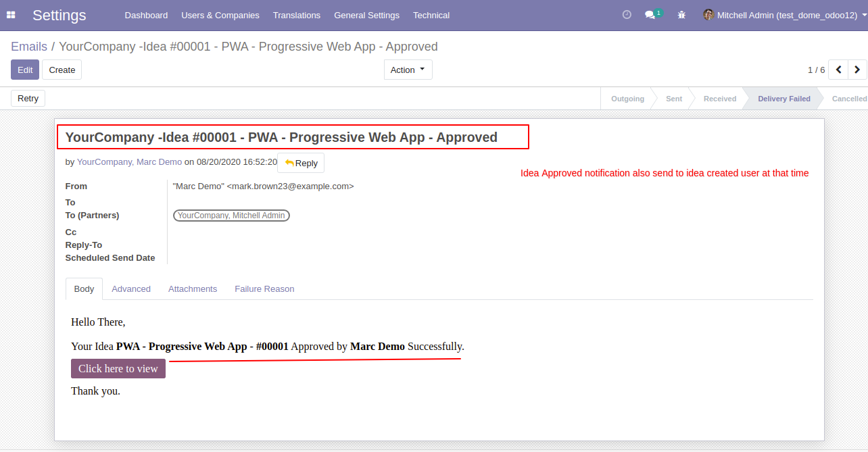868x452 pixels.
Task: Click the Reply button
Action: coord(301,163)
